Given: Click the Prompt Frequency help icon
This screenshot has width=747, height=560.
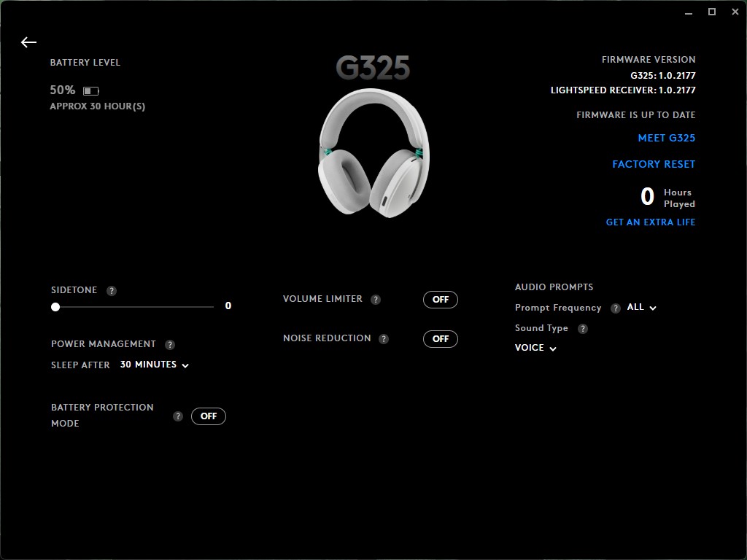Looking at the screenshot, I should click(x=616, y=308).
